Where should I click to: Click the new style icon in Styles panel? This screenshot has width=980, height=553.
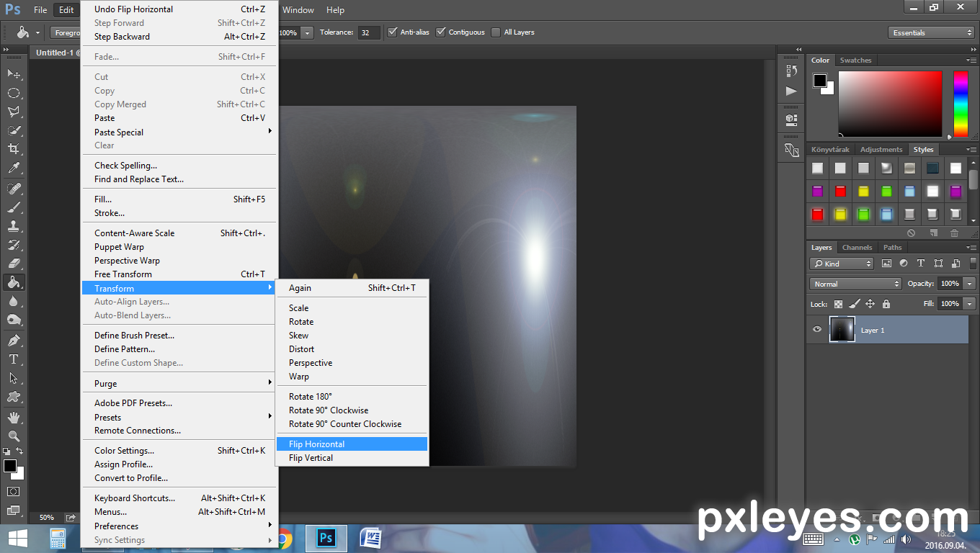click(x=933, y=233)
